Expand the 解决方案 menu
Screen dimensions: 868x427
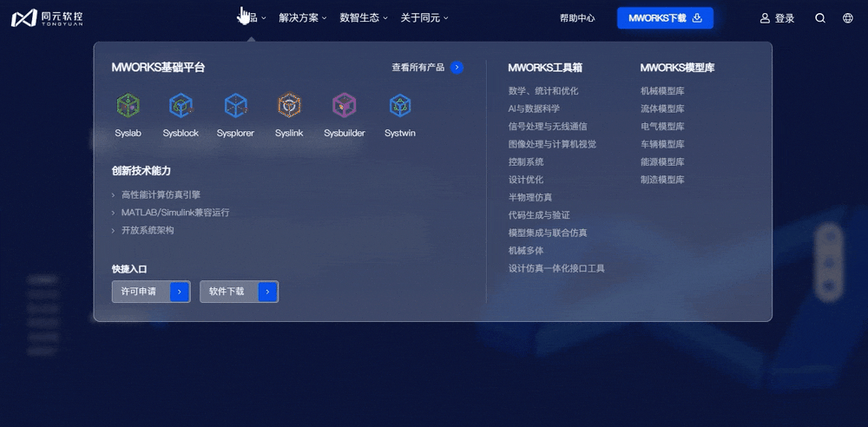pyautogui.click(x=303, y=17)
